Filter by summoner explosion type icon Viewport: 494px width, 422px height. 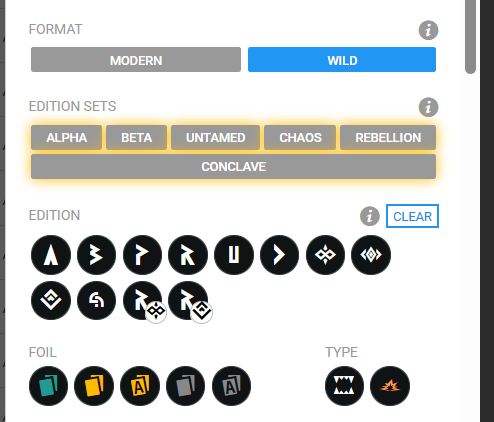(x=390, y=386)
